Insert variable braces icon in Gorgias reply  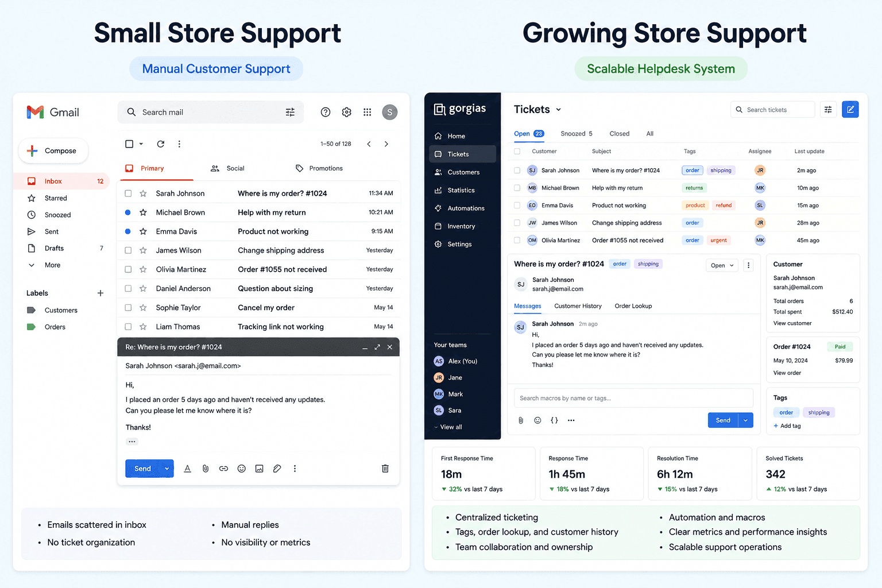coord(554,420)
